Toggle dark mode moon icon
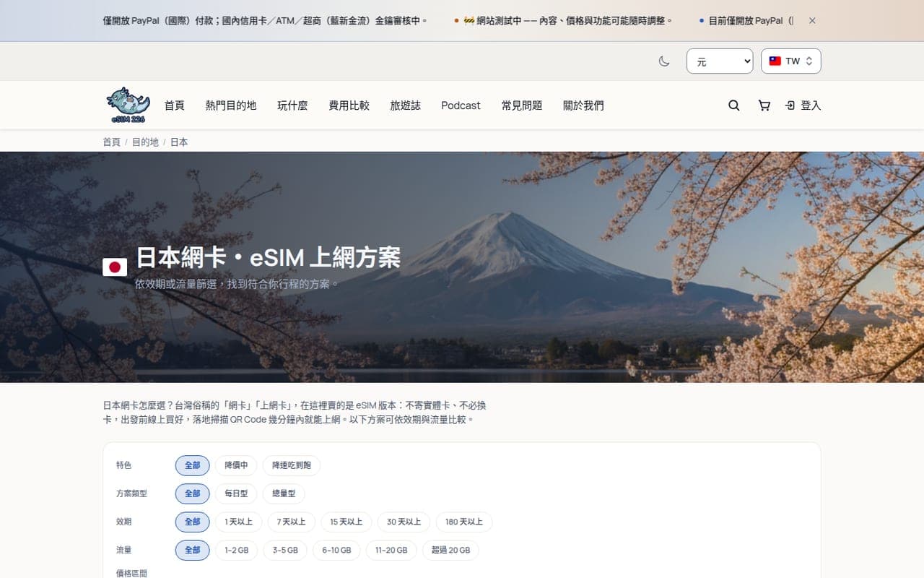 [664, 61]
